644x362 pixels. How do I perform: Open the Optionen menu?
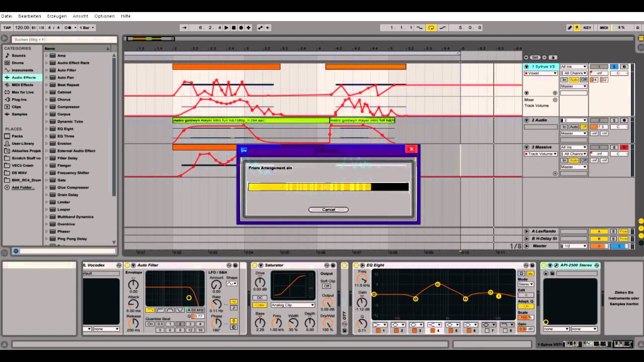point(104,16)
